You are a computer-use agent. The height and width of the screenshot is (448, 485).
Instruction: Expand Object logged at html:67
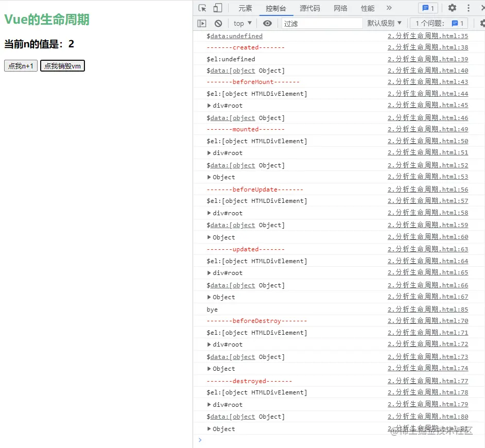click(x=209, y=297)
